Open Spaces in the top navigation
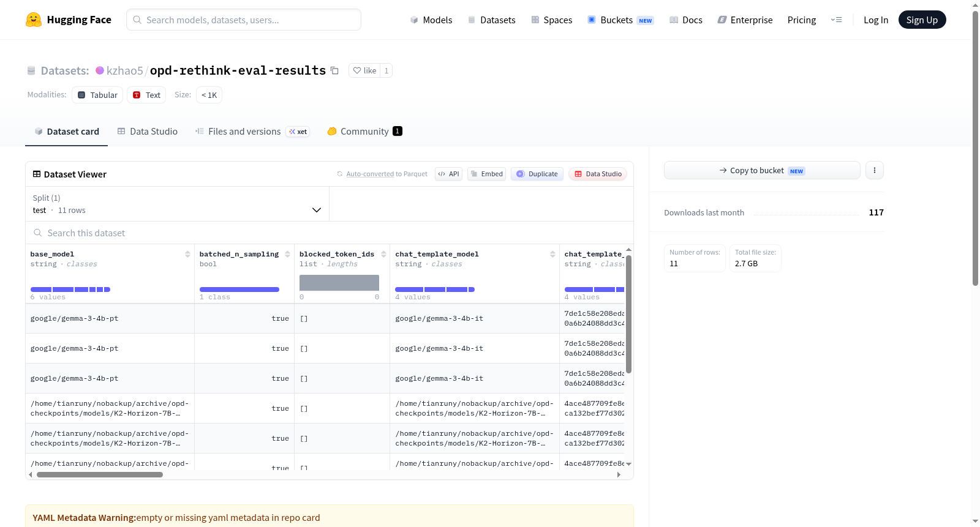 click(x=551, y=20)
